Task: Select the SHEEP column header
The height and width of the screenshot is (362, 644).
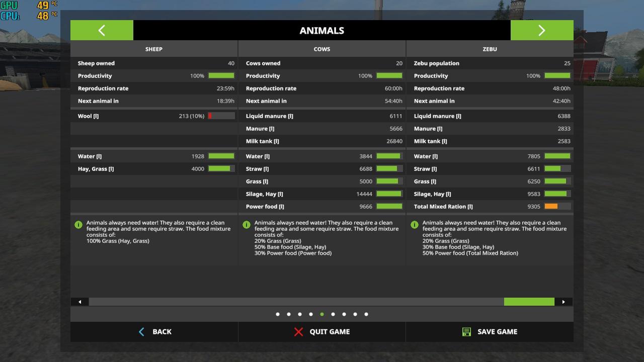Action: click(x=154, y=49)
